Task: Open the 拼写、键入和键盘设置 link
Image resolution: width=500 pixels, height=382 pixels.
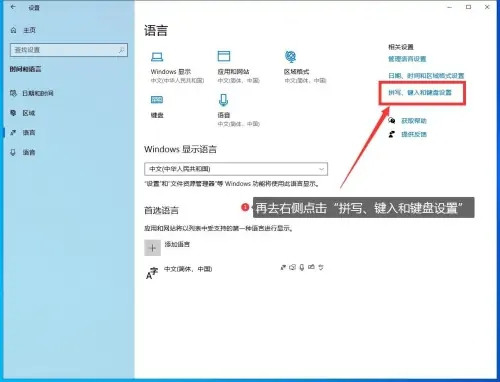Action: (x=420, y=92)
